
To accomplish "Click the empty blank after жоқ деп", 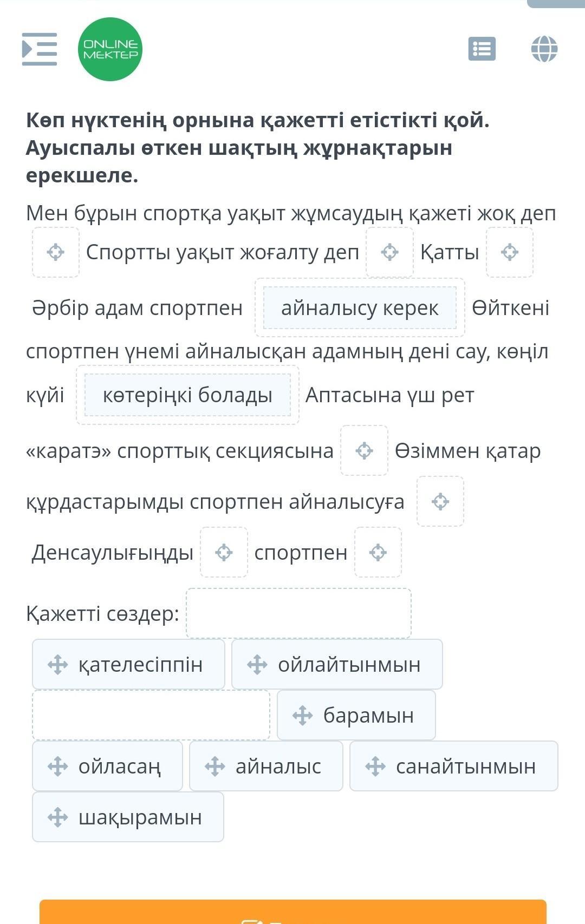I will (x=56, y=252).
